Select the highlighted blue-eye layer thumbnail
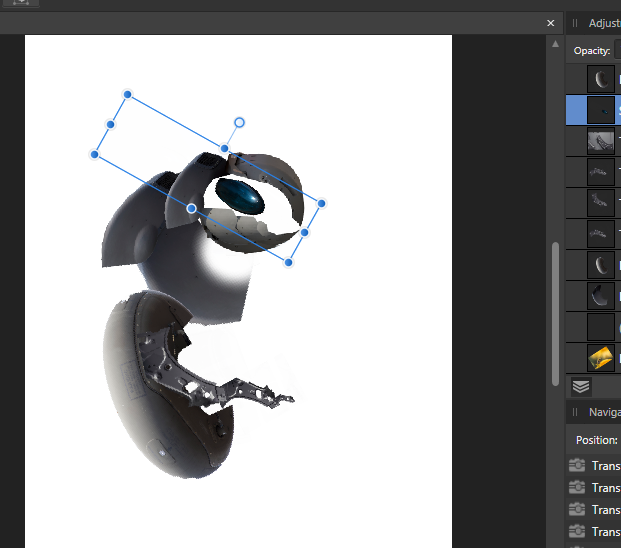This screenshot has width=621, height=548. [601, 110]
